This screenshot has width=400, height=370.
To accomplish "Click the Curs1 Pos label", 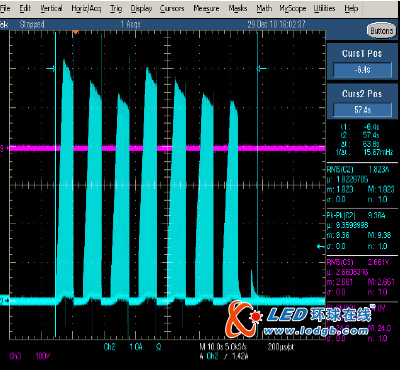I will (362, 53).
